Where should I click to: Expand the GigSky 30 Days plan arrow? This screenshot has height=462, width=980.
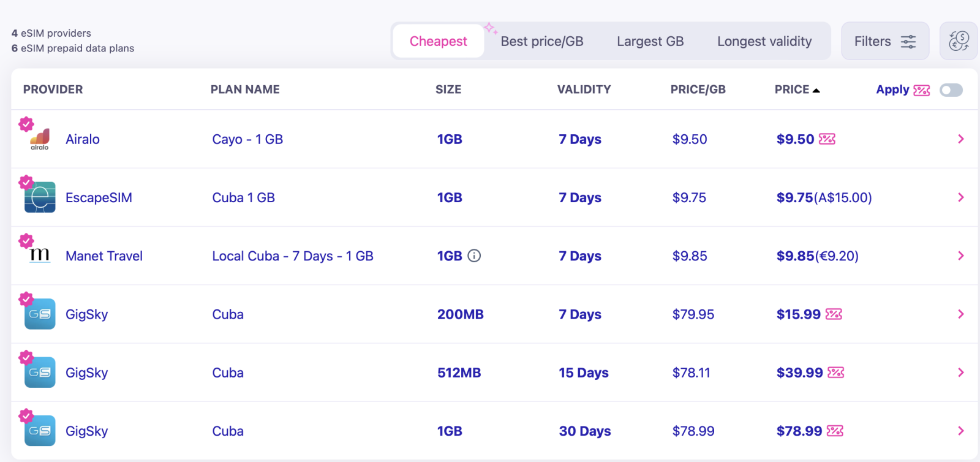tap(960, 431)
